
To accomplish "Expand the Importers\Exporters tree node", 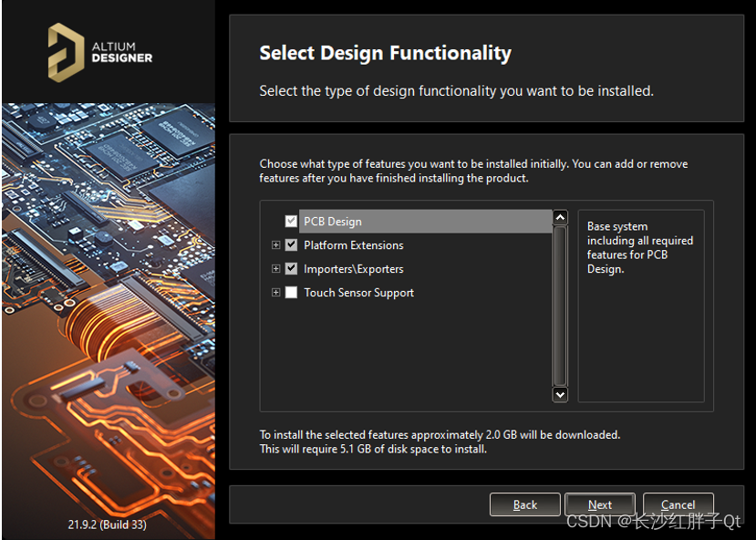I will pos(275,269).
